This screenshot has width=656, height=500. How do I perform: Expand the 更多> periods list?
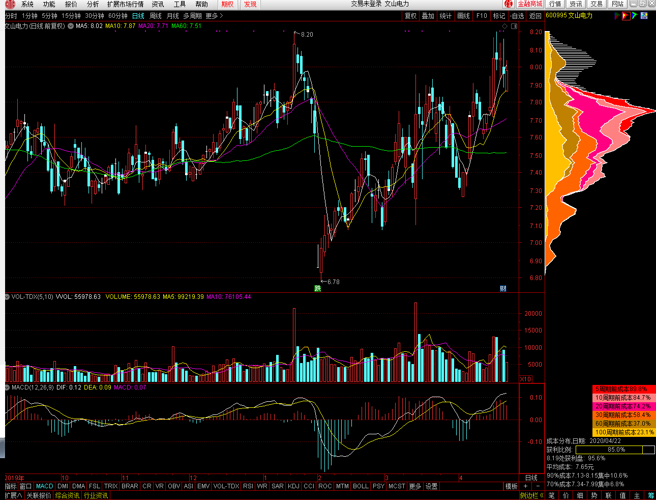(214, 16)
